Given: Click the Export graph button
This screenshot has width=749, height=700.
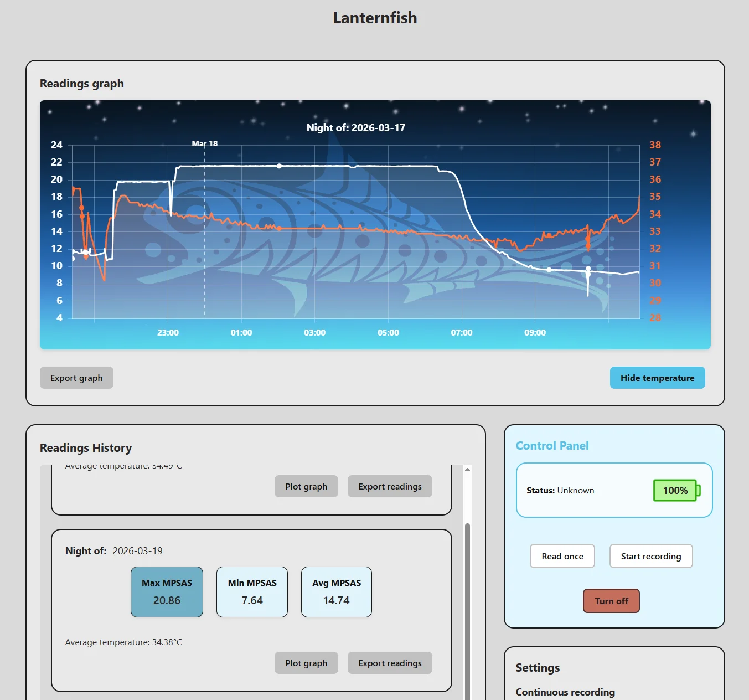Looking at the screenshot, I should point(76,378).
